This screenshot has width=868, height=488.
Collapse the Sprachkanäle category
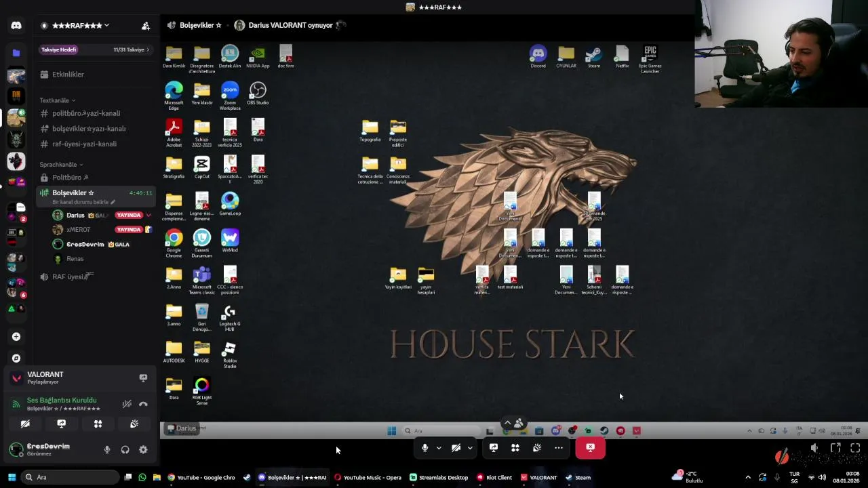click(61, 165)
